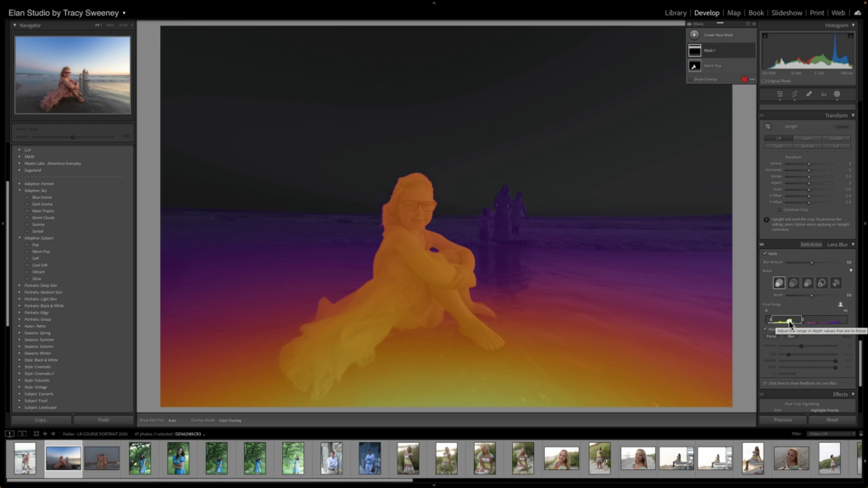Select the Mask 1 thumbnail icon

pyautogui.click(x=695, y=50)
